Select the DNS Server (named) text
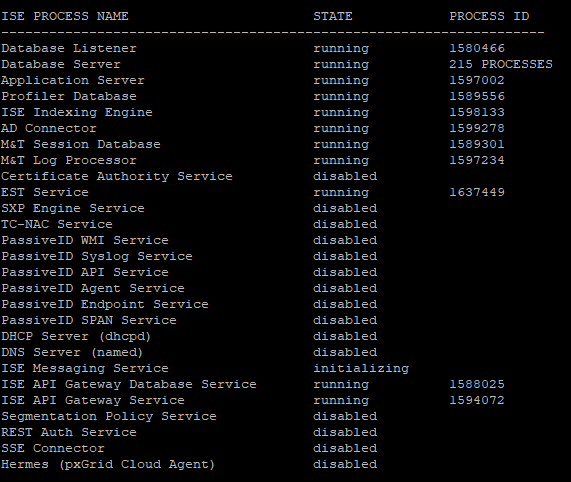 click(x=72, y=353)
